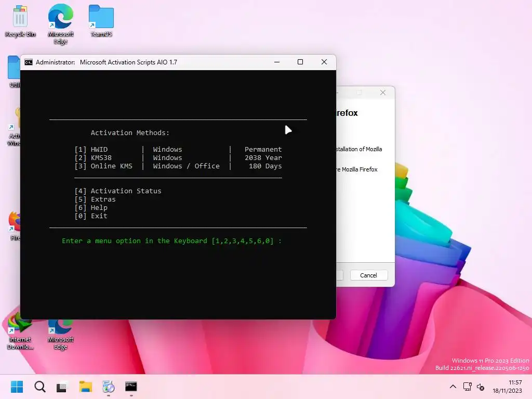Open Microsoft Edge shortcut at bottom of desktop
Viewport: 532px width, 399px height.
tap(60, 334)
